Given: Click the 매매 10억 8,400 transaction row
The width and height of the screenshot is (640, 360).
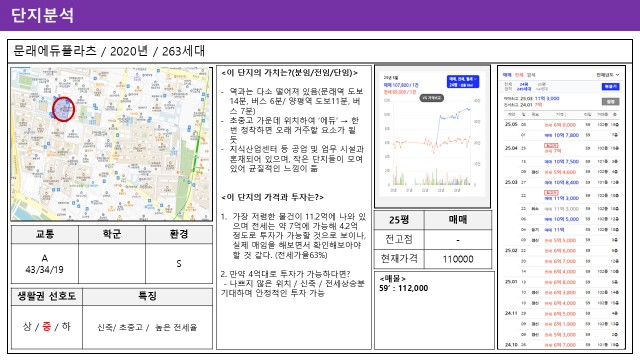Looking at the screenshot, I should point(561,182).
